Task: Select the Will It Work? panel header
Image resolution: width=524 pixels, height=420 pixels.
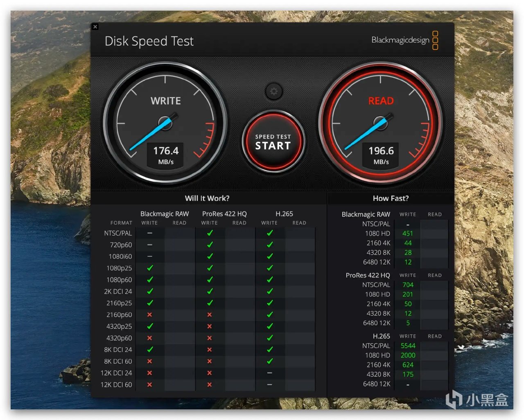Action: (207, 198)
